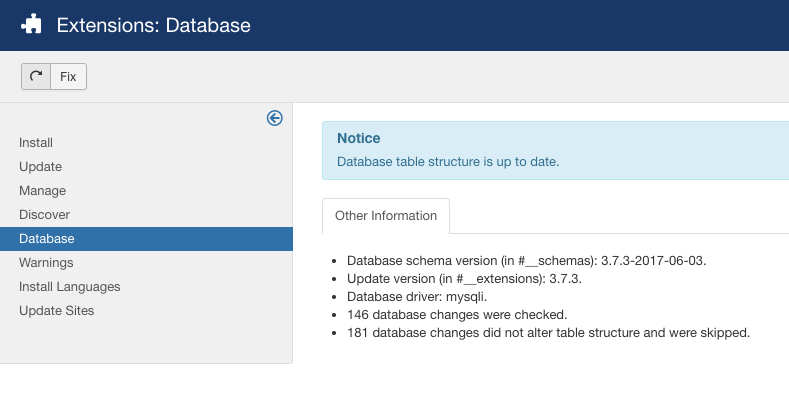Open Update Sites in the sidebar

[56, 311]
